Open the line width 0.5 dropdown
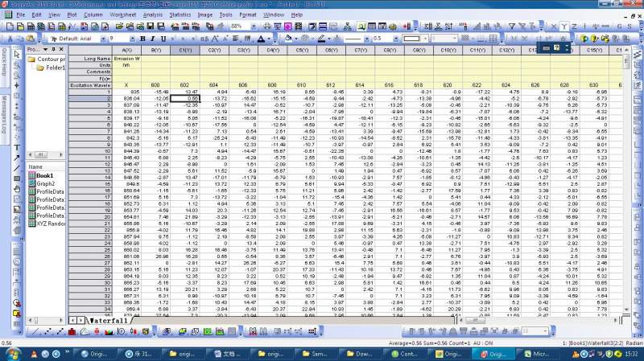The width and height of the screenshot is (644, 361). tap(396, 39)
